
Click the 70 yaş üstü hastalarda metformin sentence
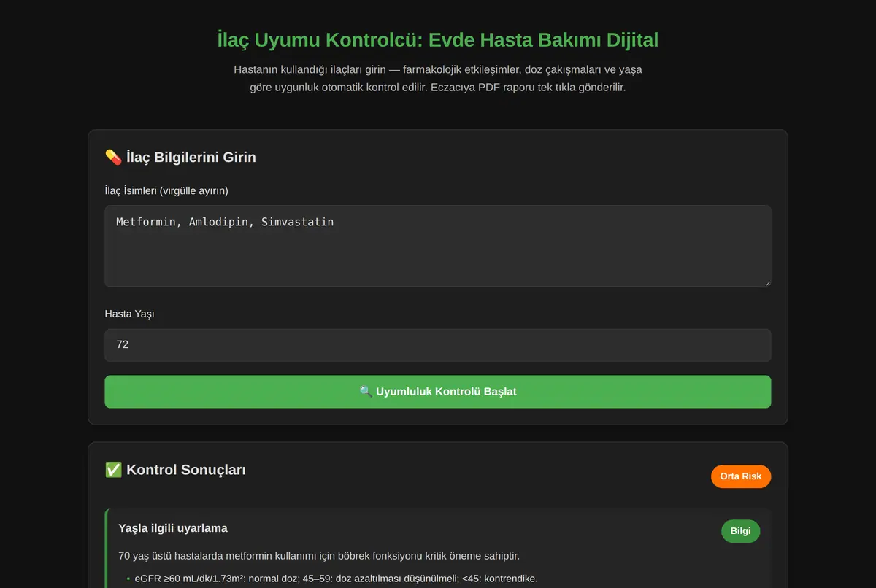coord(319,556)
